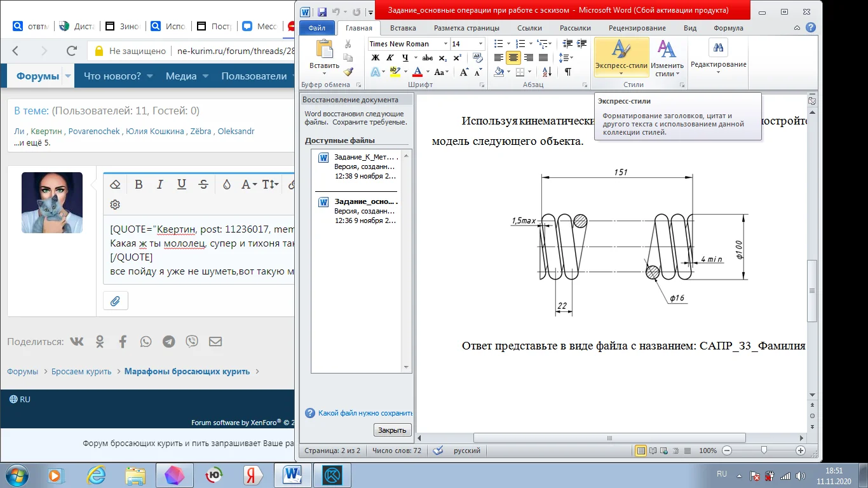
Task: Click the save floppy icon in the Word title bar
Action: 322,11
